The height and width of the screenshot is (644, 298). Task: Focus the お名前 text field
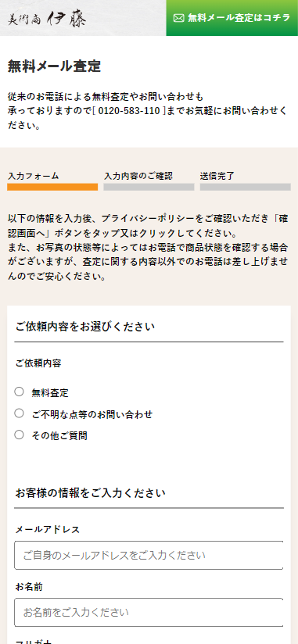point(149,613)
